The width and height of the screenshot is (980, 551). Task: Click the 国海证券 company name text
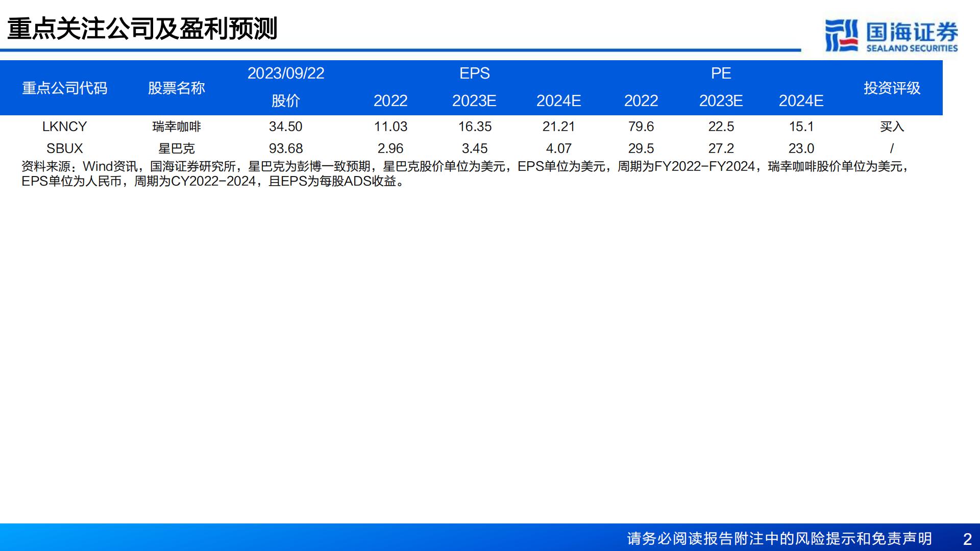(x=912, y=32)
